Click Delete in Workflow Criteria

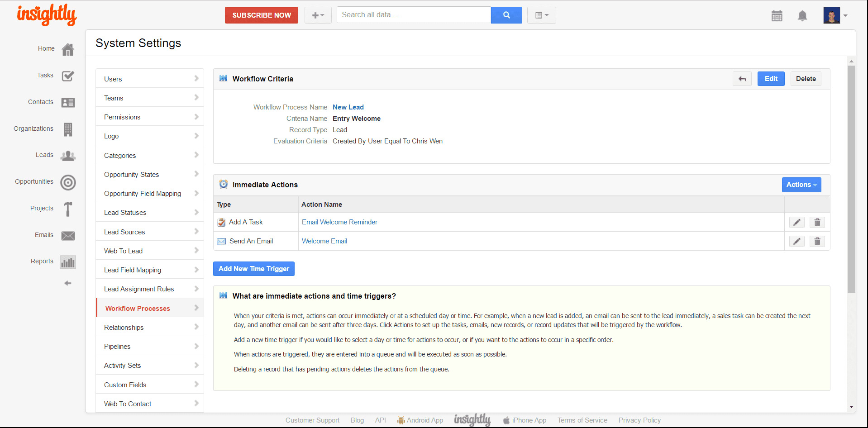(806, 79)
